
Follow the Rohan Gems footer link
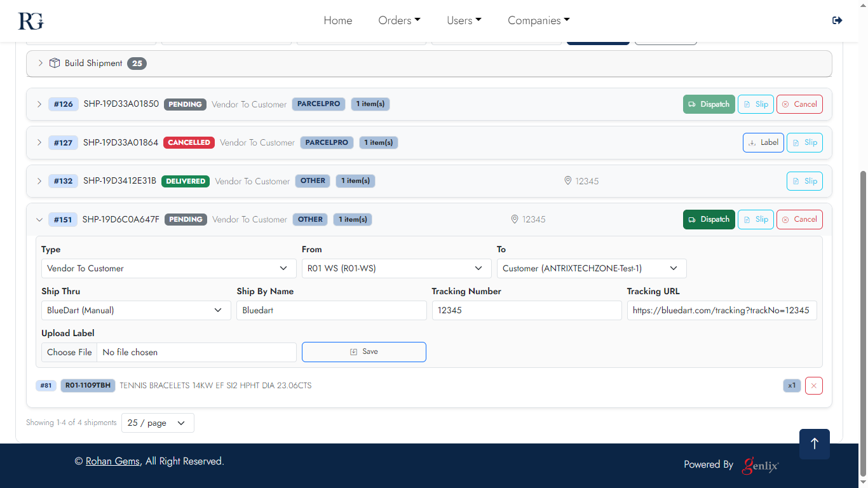point(112,461)
